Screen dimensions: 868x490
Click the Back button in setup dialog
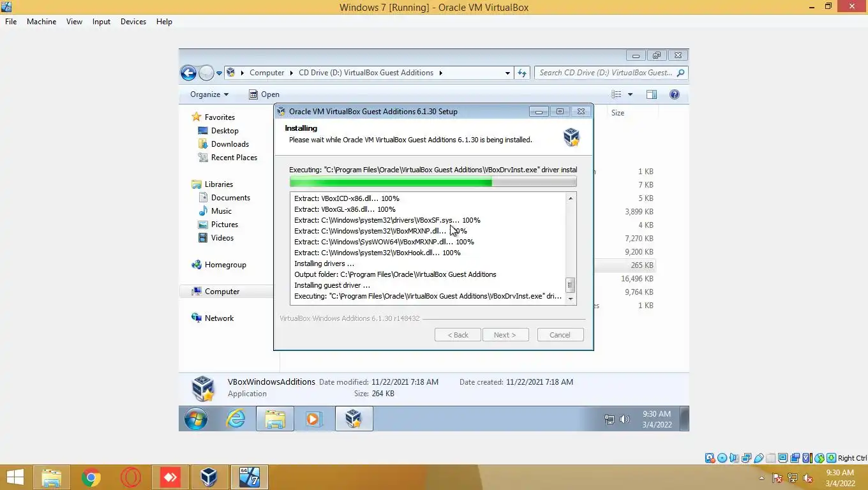point(458,335)
